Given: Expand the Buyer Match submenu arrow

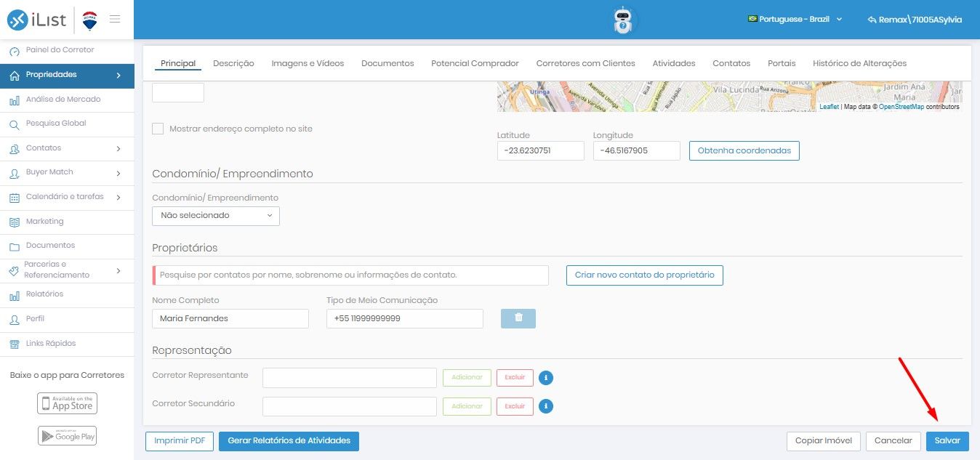Looking at the screenshot, I should (x=119, y=173).
